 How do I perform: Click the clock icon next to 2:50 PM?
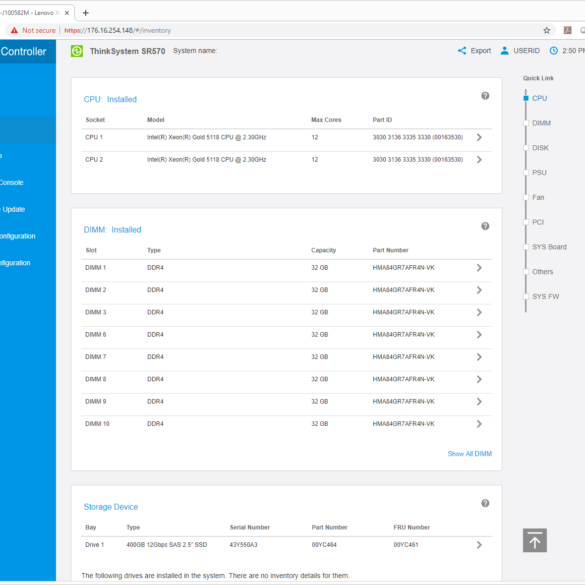554,51
